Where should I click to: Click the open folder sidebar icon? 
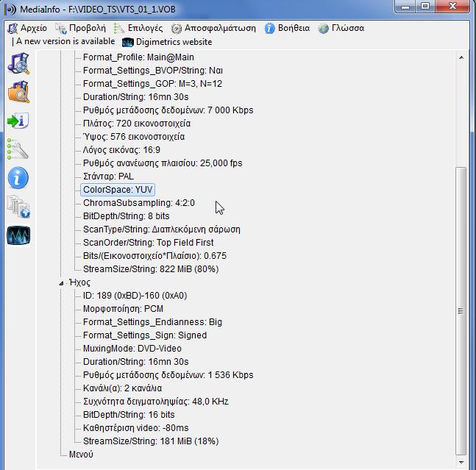click(18, 92)
